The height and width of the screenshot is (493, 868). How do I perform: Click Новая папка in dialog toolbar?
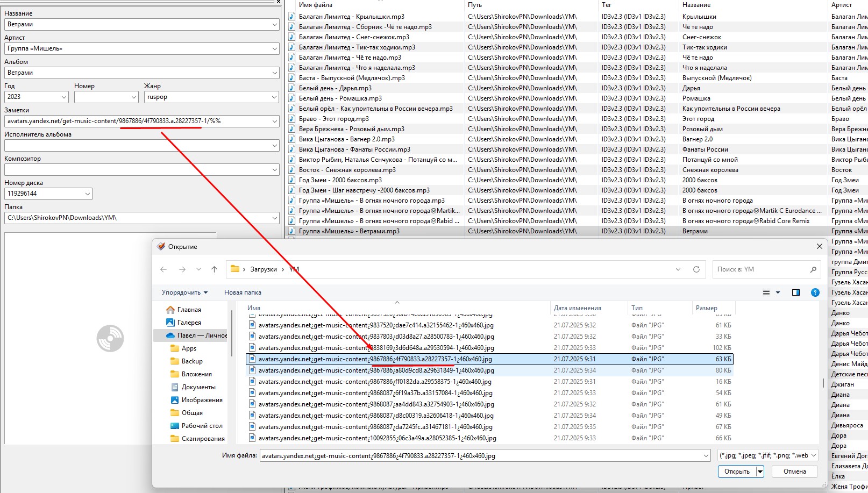point(243,292)
